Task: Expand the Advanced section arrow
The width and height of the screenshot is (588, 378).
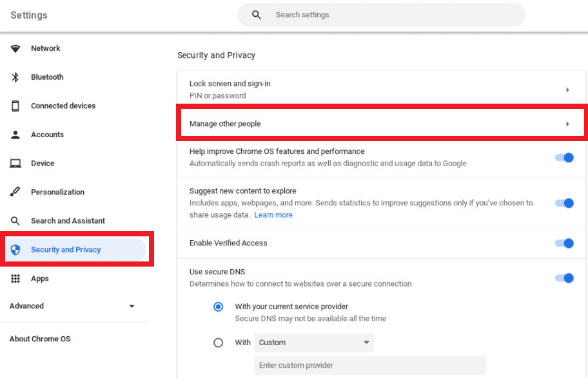Action: coord(132,306)
